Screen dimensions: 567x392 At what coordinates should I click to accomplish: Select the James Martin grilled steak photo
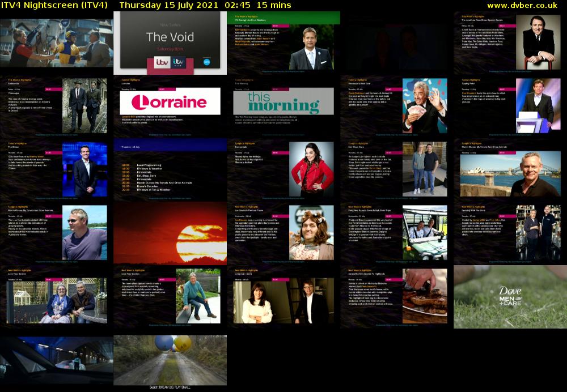[x=425, y=296]
